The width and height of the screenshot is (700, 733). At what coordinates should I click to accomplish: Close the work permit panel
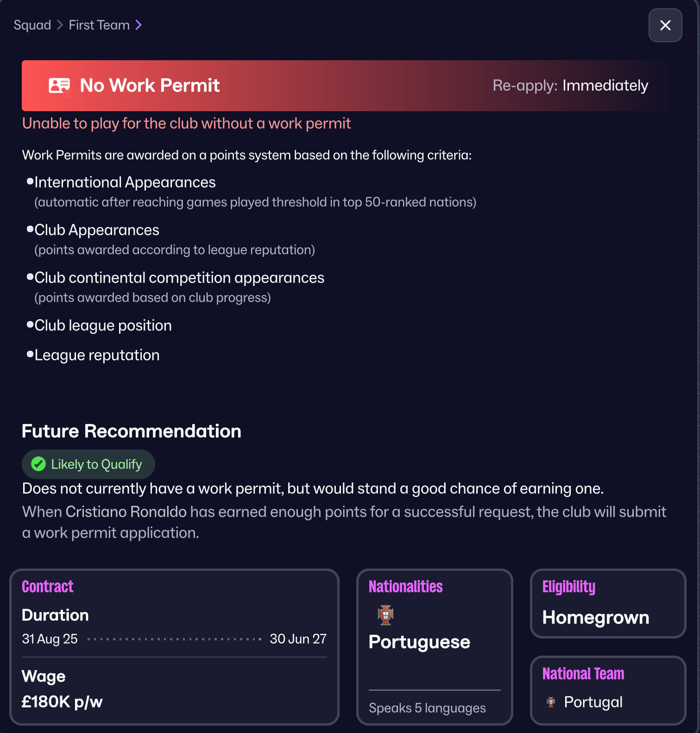665,25
